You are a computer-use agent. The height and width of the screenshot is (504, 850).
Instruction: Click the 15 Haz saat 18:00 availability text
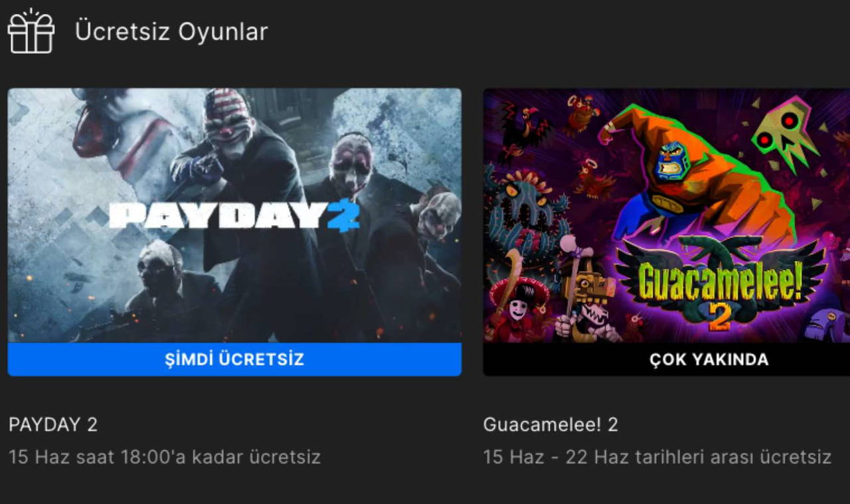tap(165, 457)
